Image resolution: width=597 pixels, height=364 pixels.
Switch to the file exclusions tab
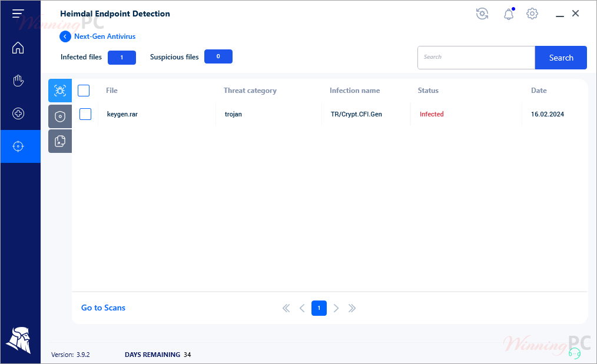pos(60,141)
